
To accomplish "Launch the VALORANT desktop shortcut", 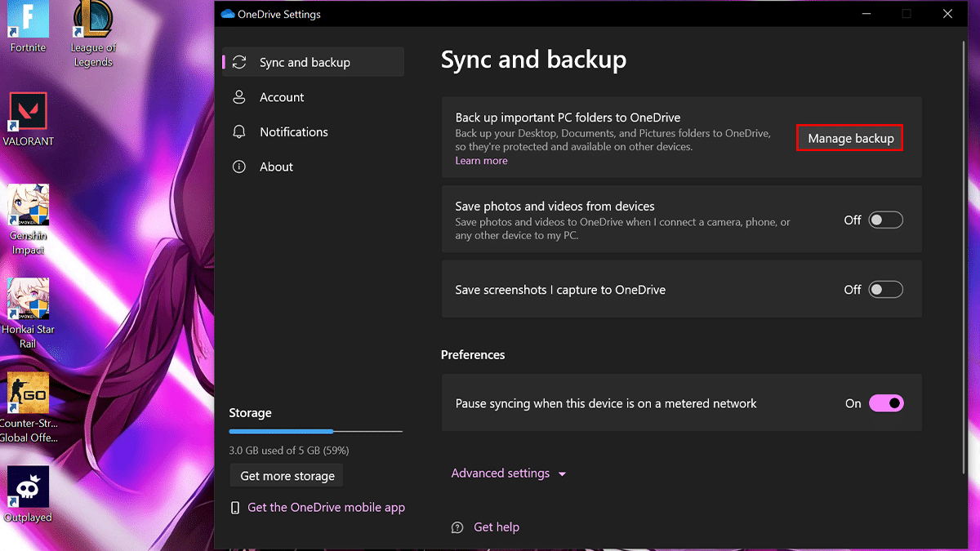I will click(x=28, y=113).
